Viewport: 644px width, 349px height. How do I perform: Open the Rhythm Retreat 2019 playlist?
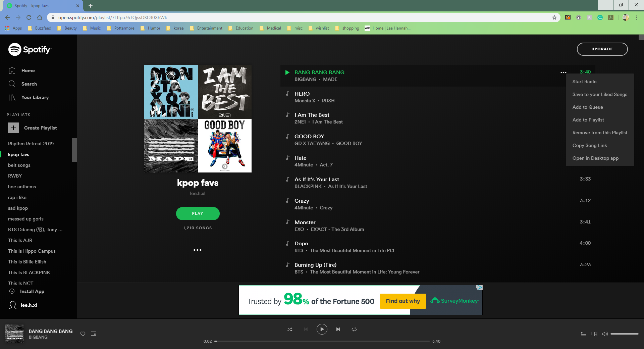[x=31, y=144]
